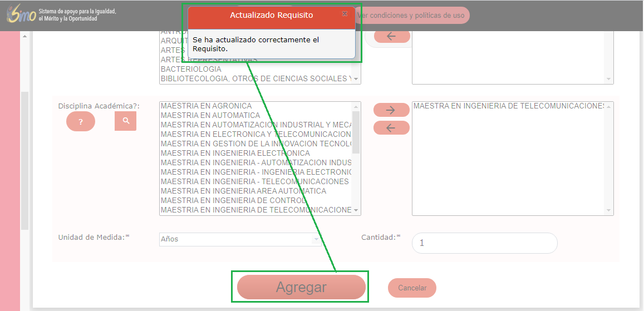The width and height of the screenshot is (644, 311).
Task: Click the SIMO logo
Action: (21, 15)
